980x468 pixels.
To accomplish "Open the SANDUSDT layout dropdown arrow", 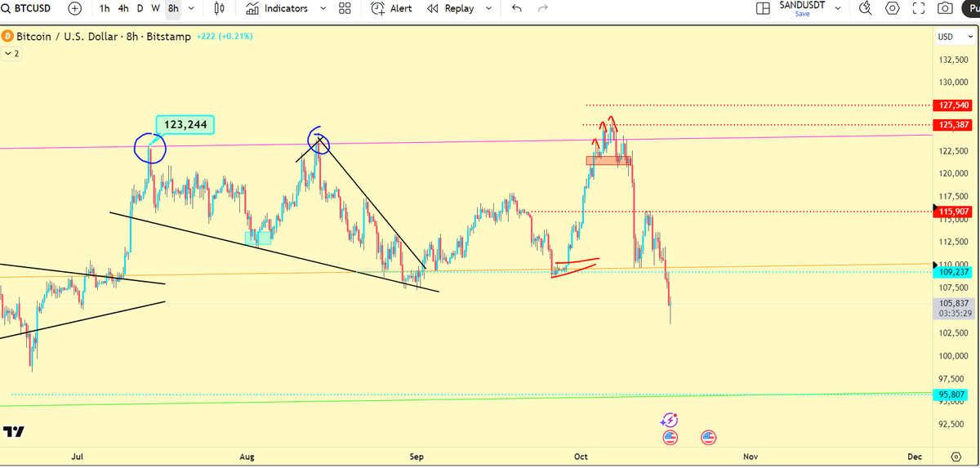I will click(837, 8).
